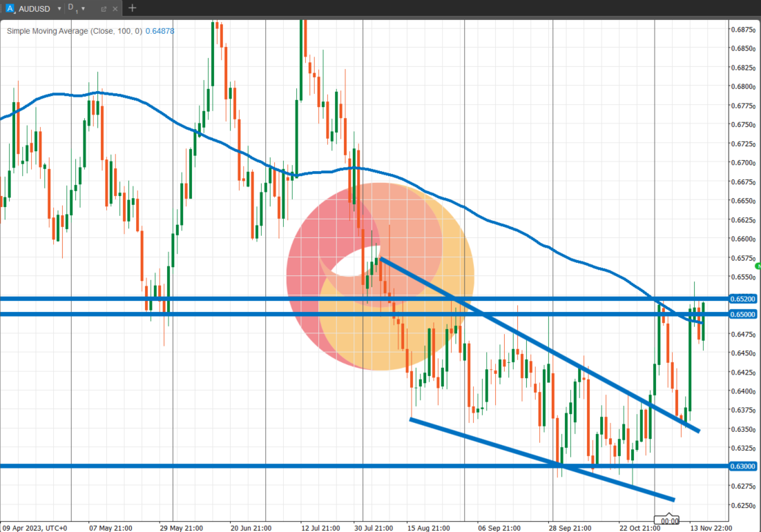Close the AUDUSD chart tab

tap(115, 9)
